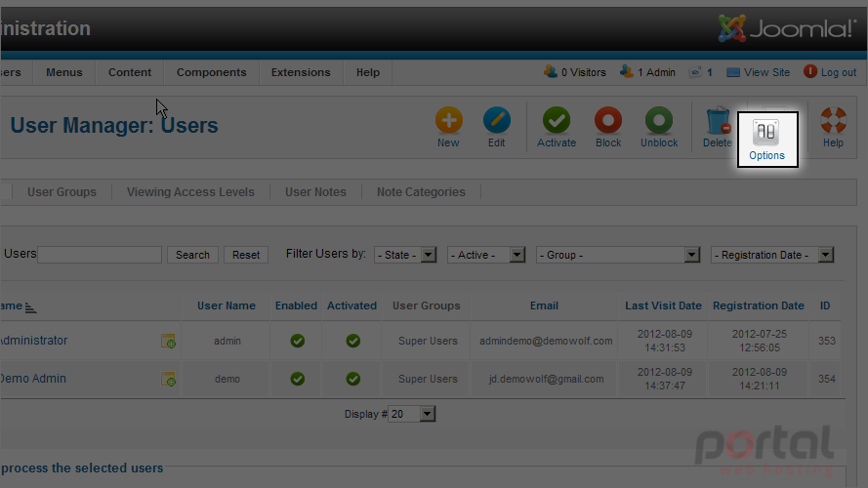Open the Options toolbar button

(x=767, y=140)
